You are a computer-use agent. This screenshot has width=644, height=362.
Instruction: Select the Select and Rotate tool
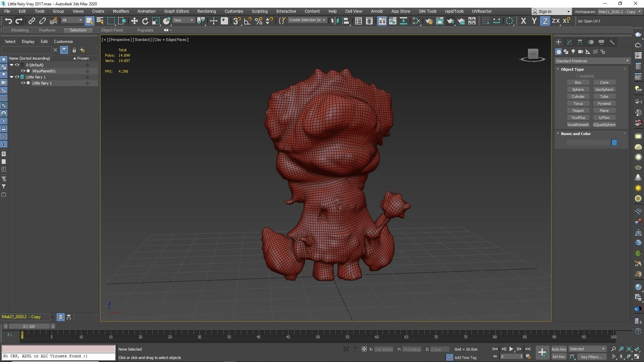click(x=145, y=21)
